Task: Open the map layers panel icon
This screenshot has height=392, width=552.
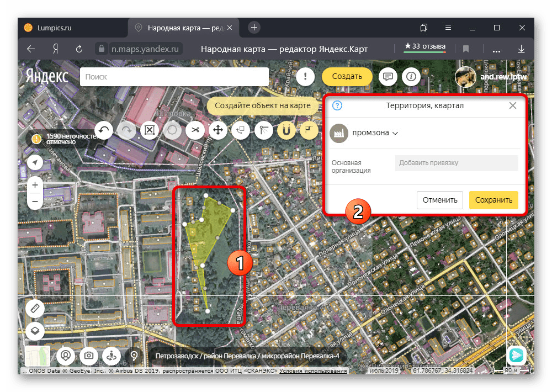Action: (x=35, y=331)
